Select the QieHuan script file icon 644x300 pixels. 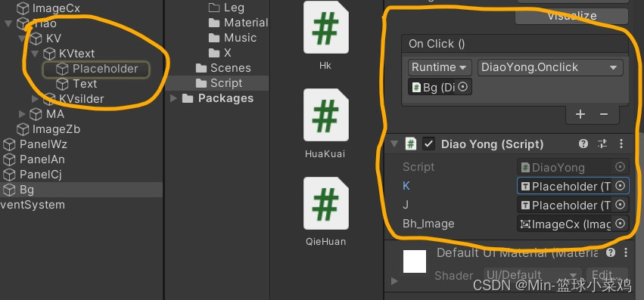(325, 203)
